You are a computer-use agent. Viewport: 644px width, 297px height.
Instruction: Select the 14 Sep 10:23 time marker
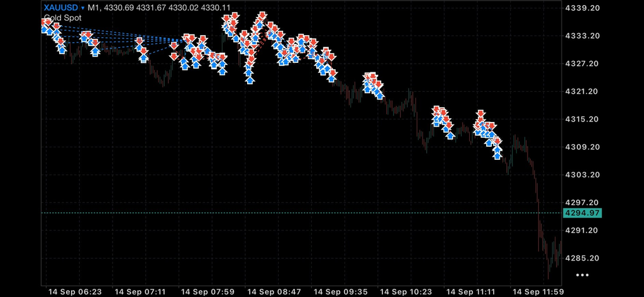point(407,292)
